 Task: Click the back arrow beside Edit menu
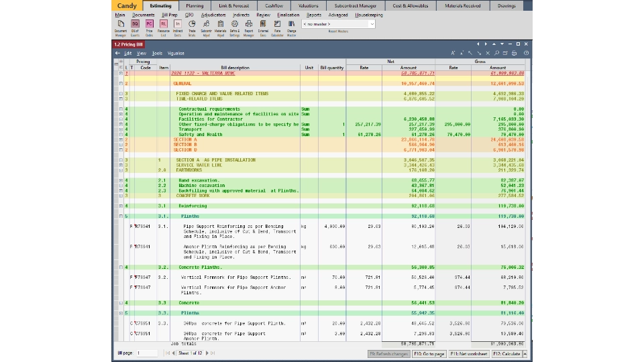tap(118, 53)
